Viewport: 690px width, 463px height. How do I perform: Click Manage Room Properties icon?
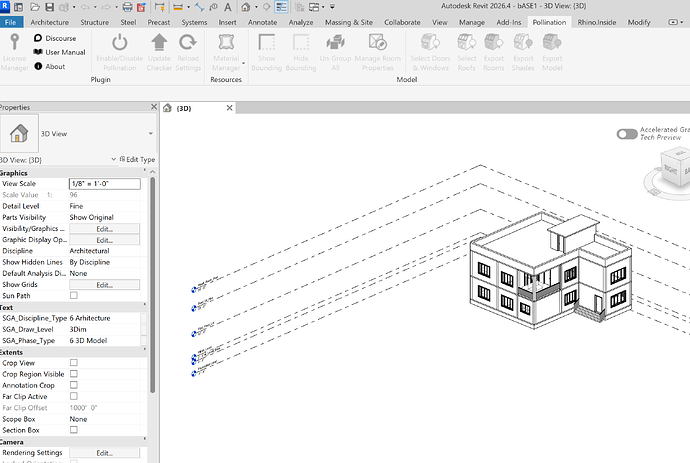pos(377,43)
